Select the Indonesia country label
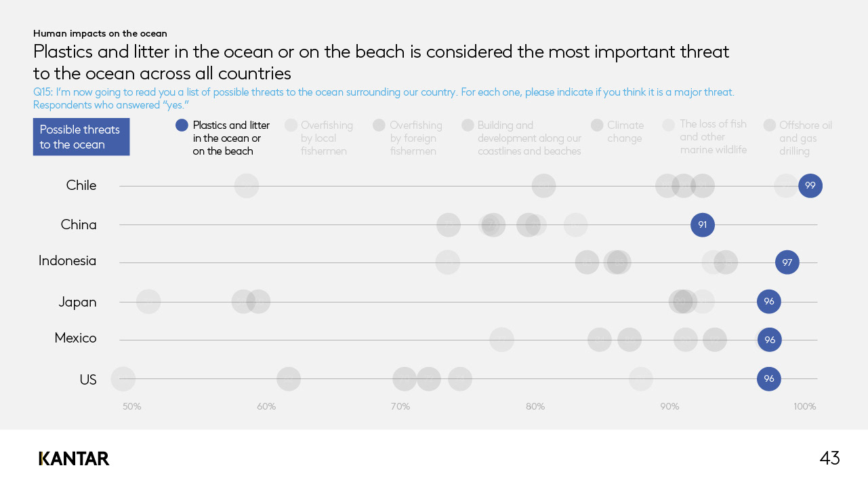Screen dimensions: 868x489 point(68,260)
